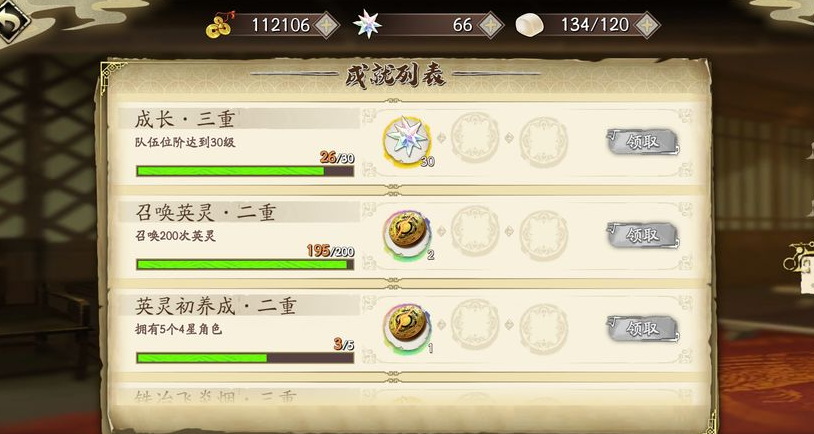814x434 pixels.
Task: Select the gold token reward for 召唤英灵·二重
Action: [408, 234]
